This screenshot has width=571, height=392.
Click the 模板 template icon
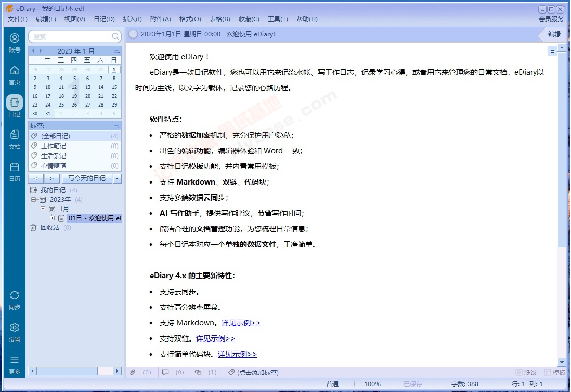click(x=547, y=372)
